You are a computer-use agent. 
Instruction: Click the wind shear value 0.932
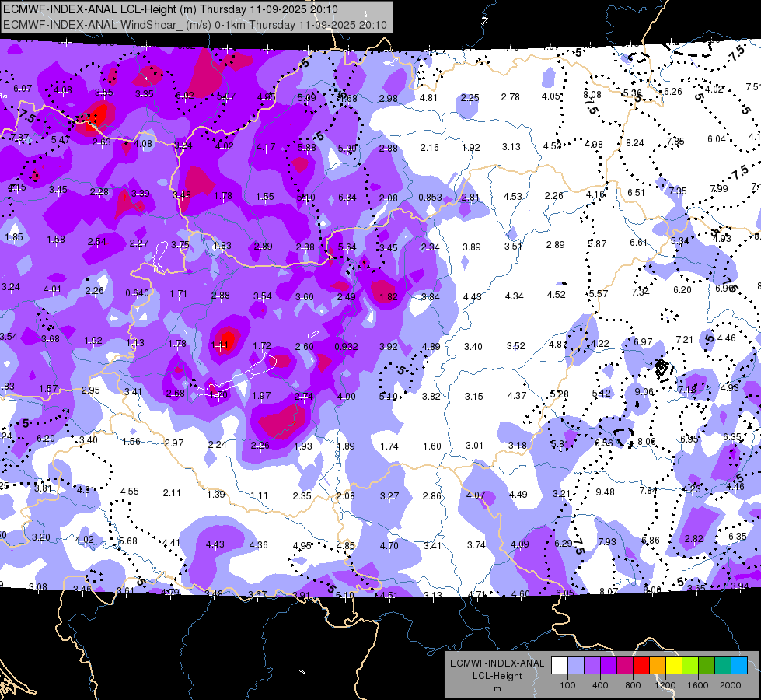[346, 346]
